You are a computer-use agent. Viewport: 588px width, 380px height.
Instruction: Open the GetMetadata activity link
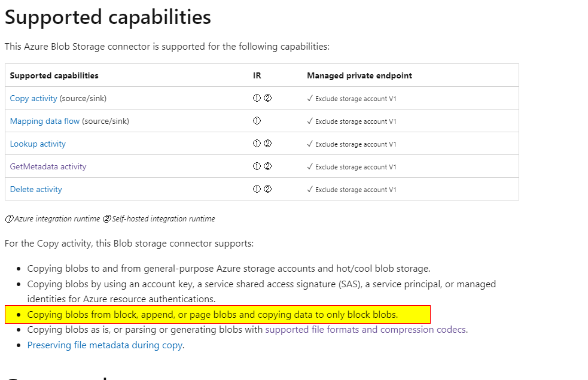click(x=48, y=166)
